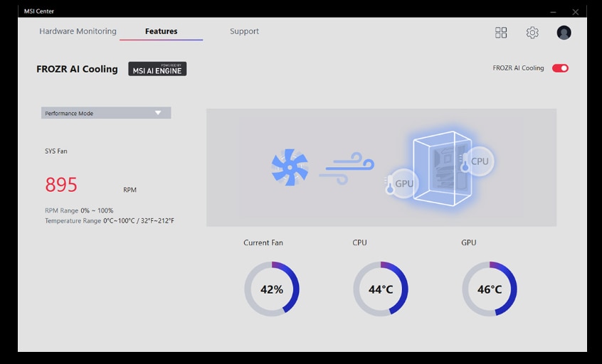This screenshot has height=364, width=602.
Task: Click the blue fan icon in the diagram
Action: [290, 167]
